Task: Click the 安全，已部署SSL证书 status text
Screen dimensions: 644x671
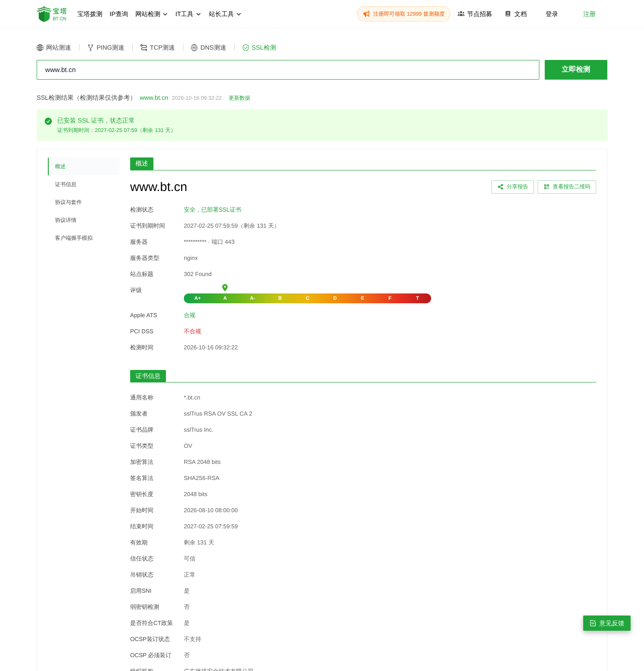Action: 212,210
